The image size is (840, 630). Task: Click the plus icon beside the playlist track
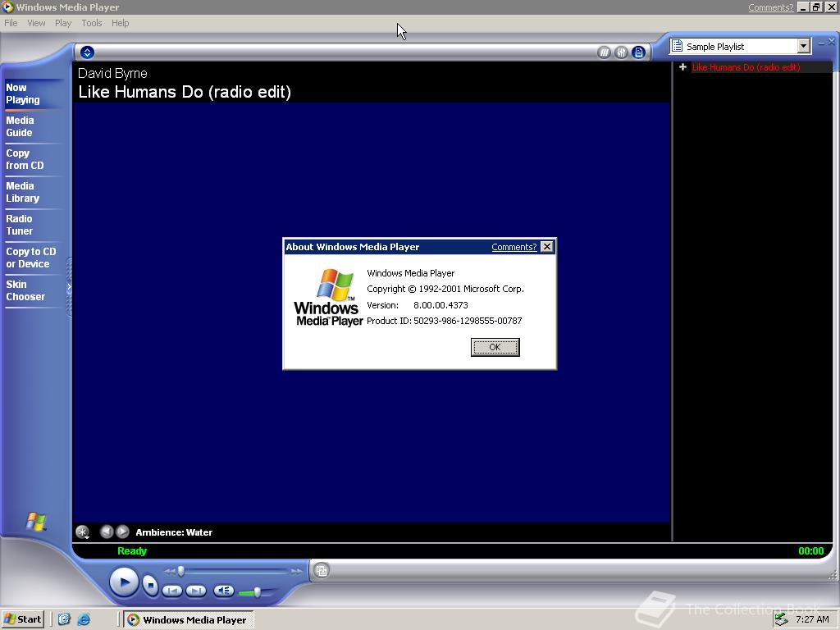682,67
